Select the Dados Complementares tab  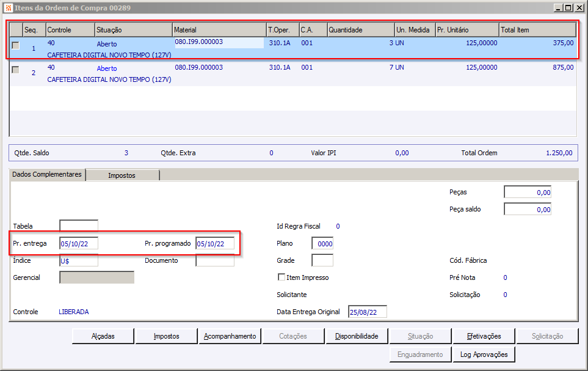point(47,175)
